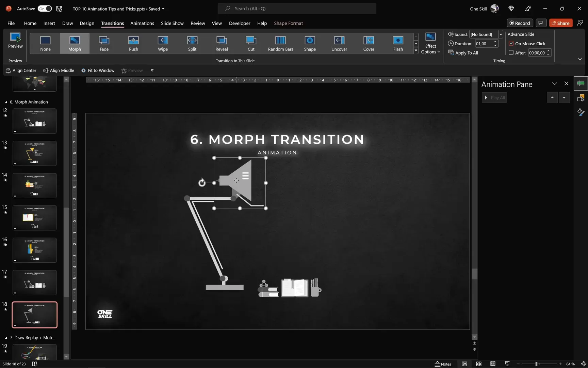
Task: Apply the Shape transition
Action: point(310,43)
